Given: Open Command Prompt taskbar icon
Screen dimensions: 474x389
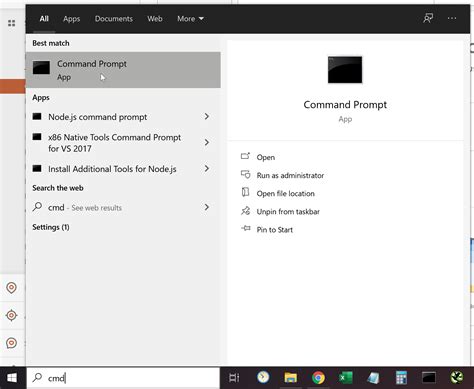Looking at the screenshot, I should point(429,378).
